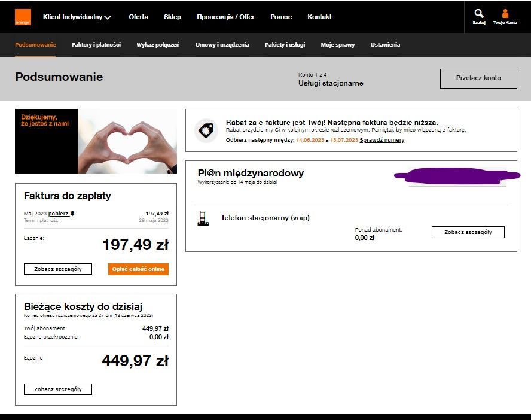Click the landline phone icon
Screen dimensions: 531x420
coord(203,218)
